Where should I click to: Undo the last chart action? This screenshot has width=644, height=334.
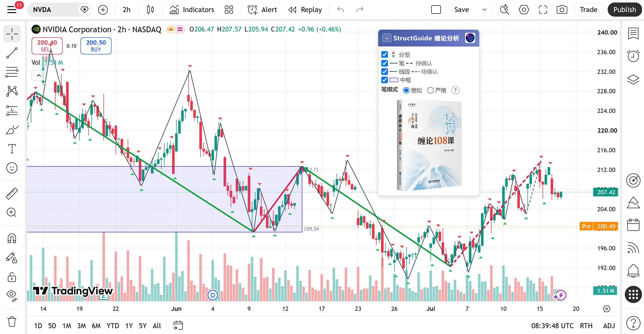340,10
